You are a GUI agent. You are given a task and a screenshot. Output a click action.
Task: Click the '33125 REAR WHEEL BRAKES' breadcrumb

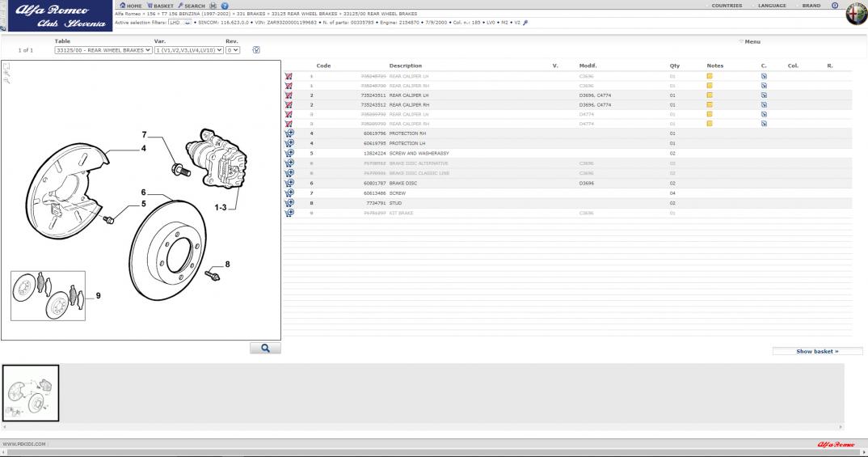(x=304, y=14)
